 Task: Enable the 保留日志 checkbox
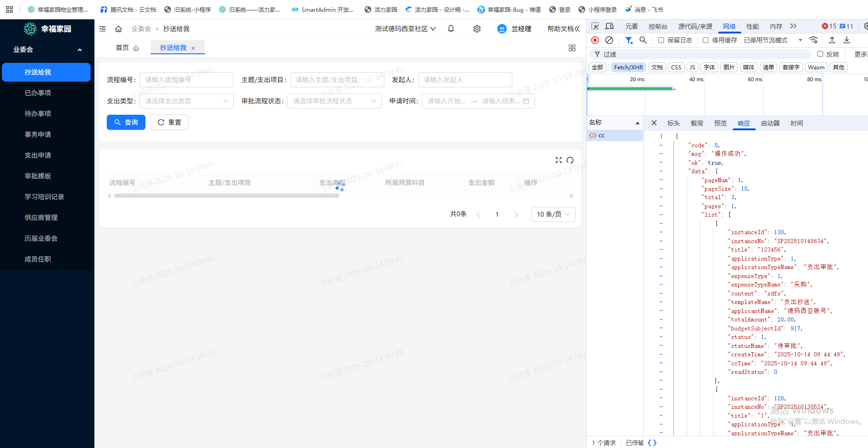point(661,40)
